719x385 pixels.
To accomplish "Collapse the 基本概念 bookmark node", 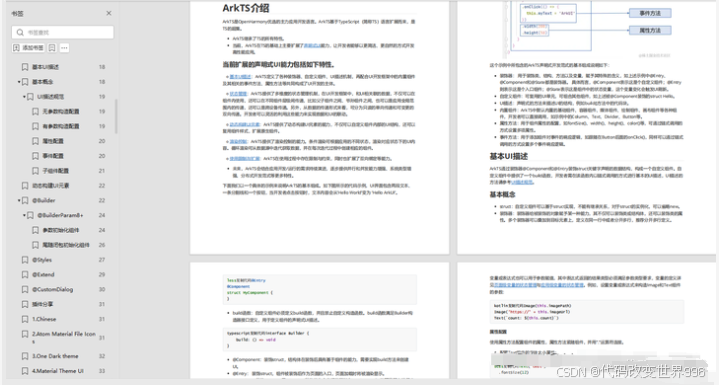I will point(19,82).
